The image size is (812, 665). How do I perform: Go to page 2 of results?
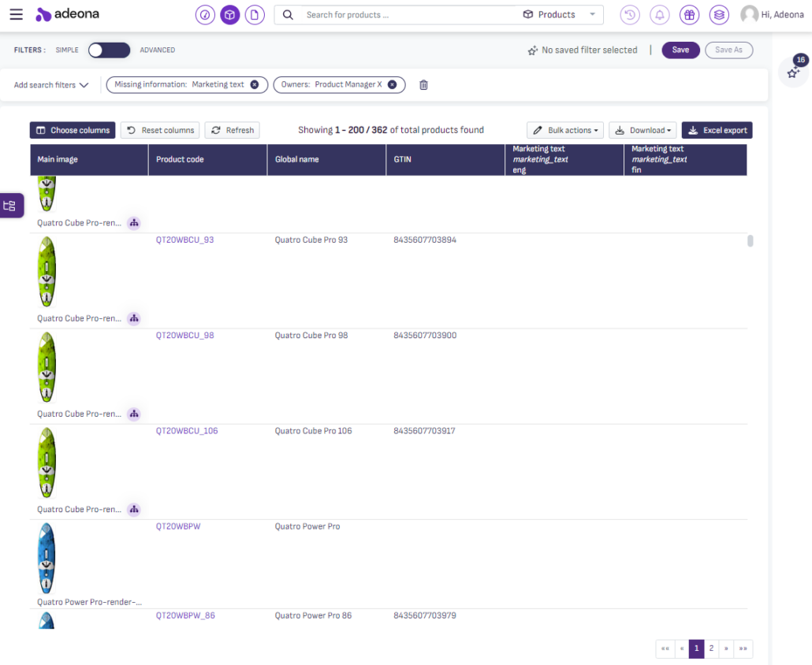pyautogui.click(x=712, y=648)
